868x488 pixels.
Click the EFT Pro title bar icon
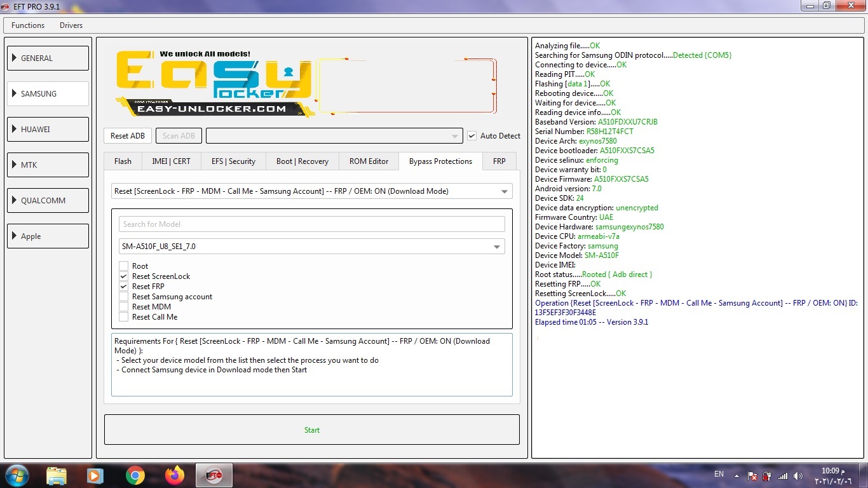pos(5,6)
